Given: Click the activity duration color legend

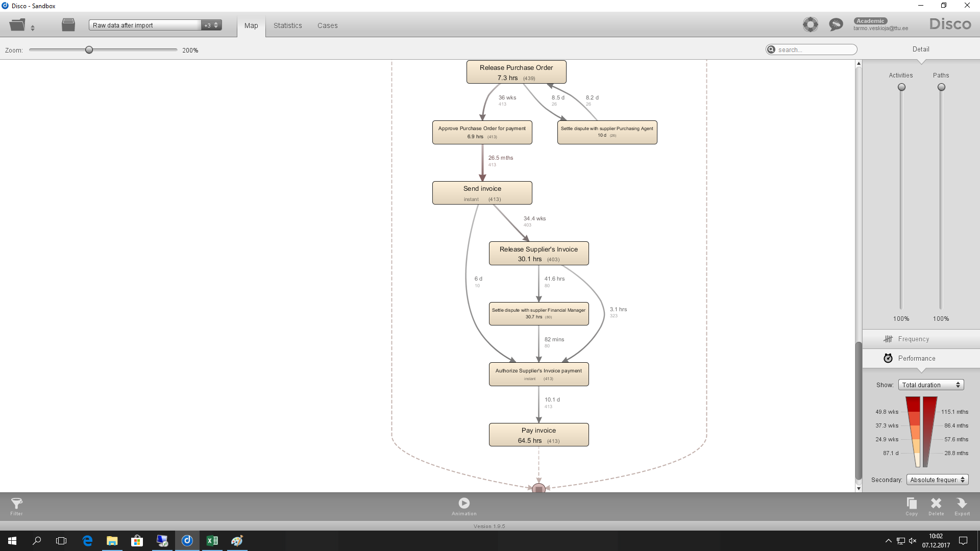Looking at the screenshot, I should pyautogui.click(x=913, y=432).
